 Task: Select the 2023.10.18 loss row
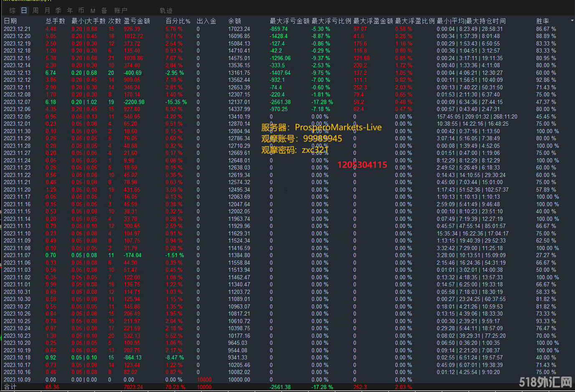(17, 358)
